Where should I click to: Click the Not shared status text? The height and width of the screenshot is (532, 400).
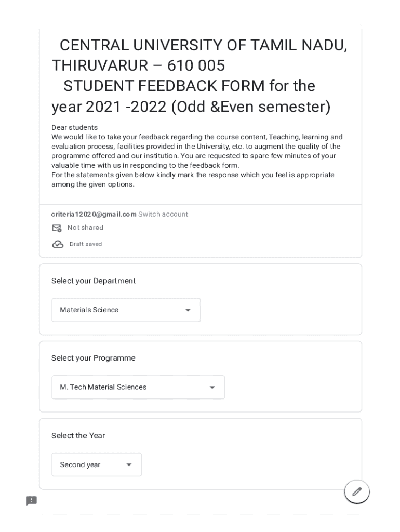coord(85,228)
